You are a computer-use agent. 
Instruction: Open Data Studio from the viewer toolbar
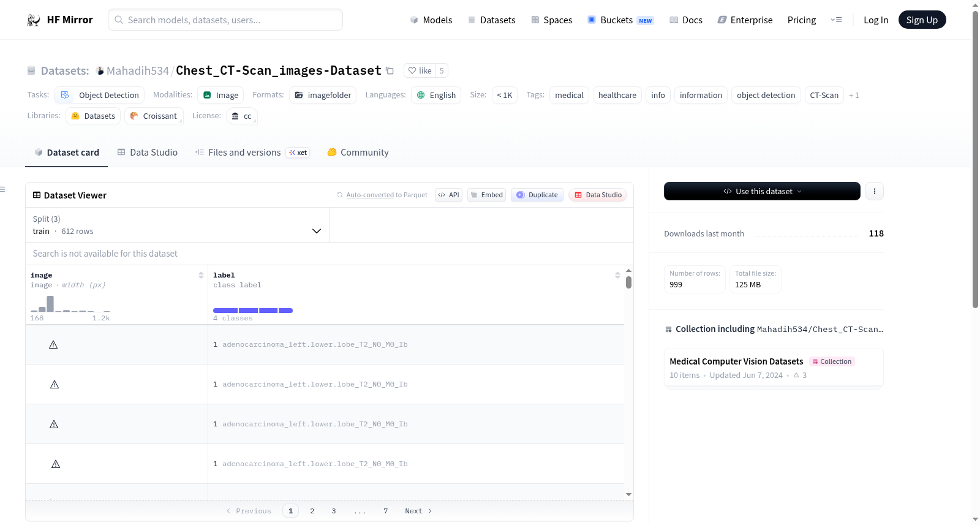coord(598,195)
